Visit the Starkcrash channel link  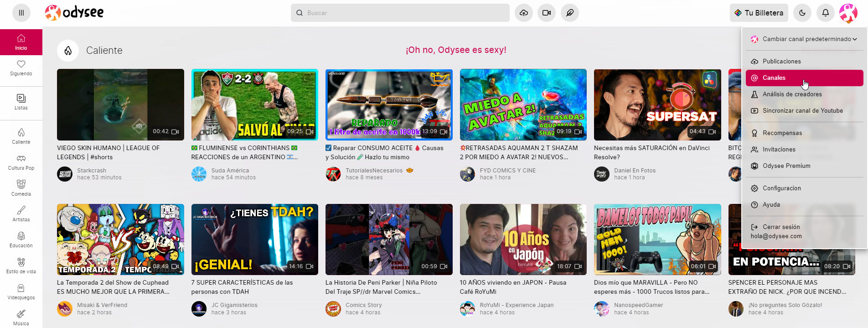91,171
